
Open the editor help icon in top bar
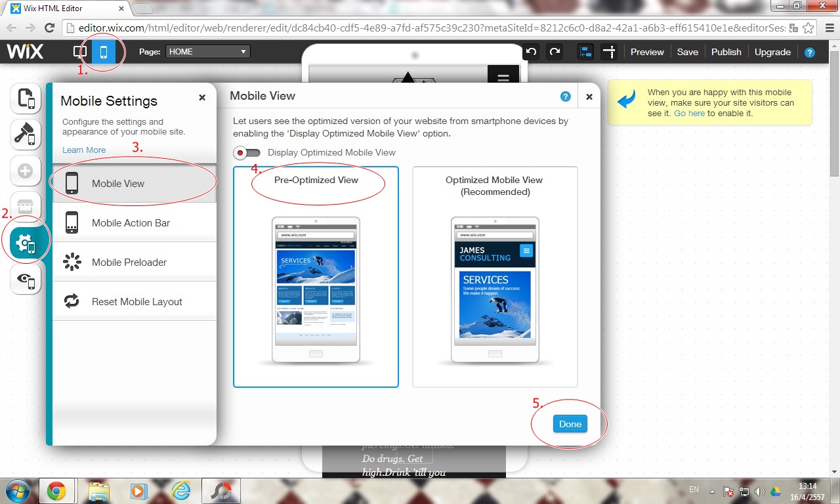click(810, 52)
